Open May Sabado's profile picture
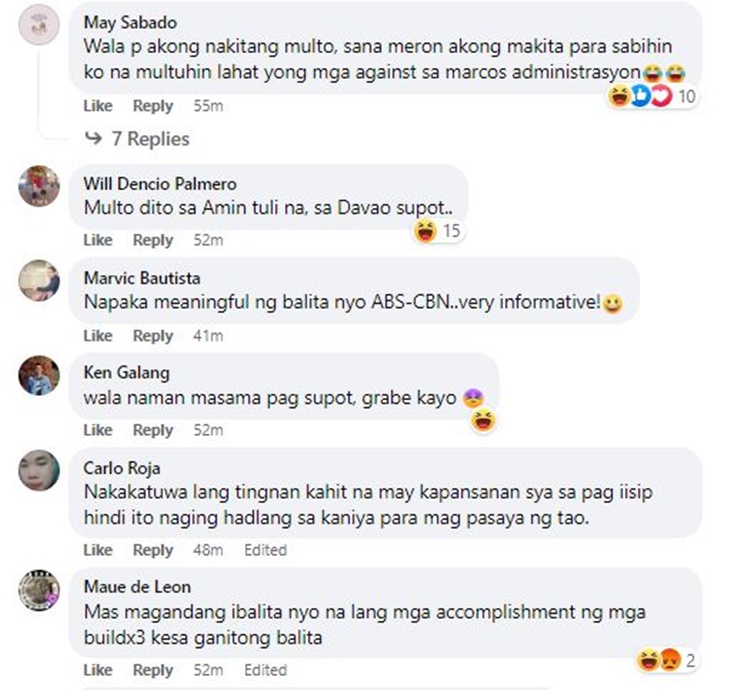The image size is (750, 690). click(x=39, y=25)
